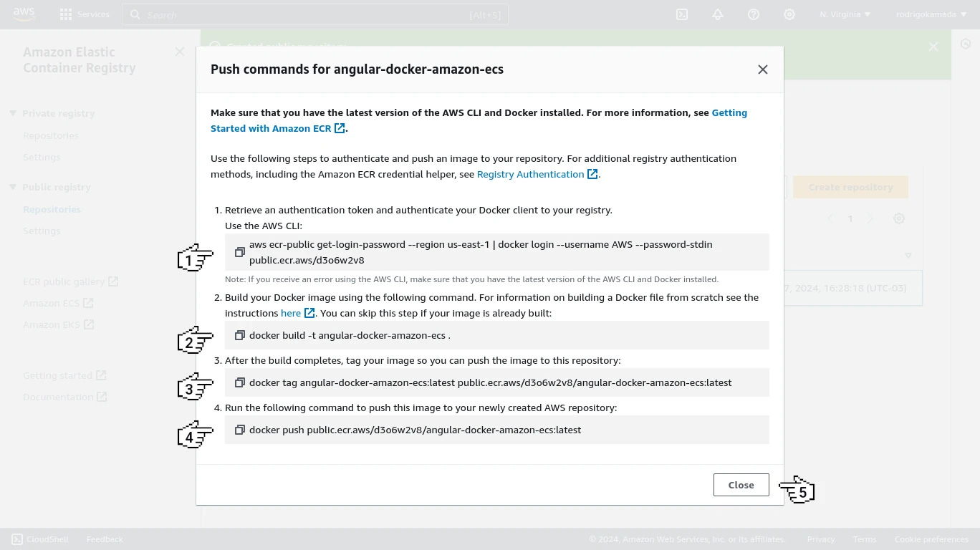Open the settings gear in top bar
980x550 pixels.
tap(789, 14)
